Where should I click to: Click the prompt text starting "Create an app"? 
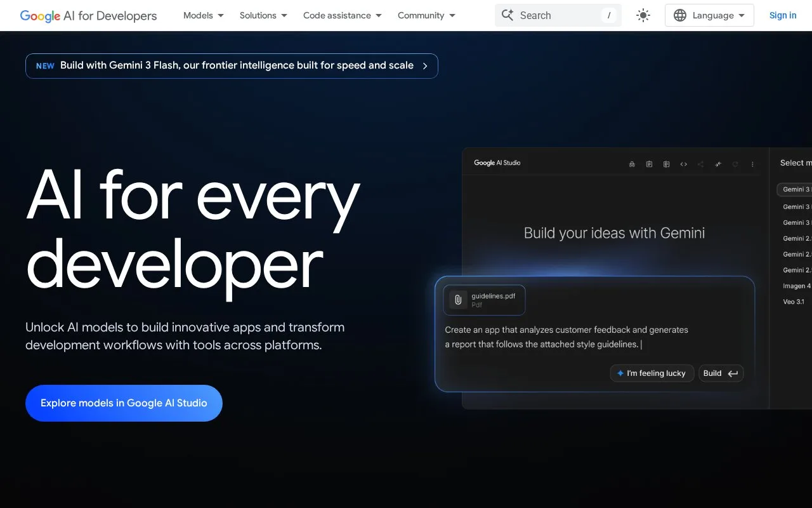pos(566,337)
